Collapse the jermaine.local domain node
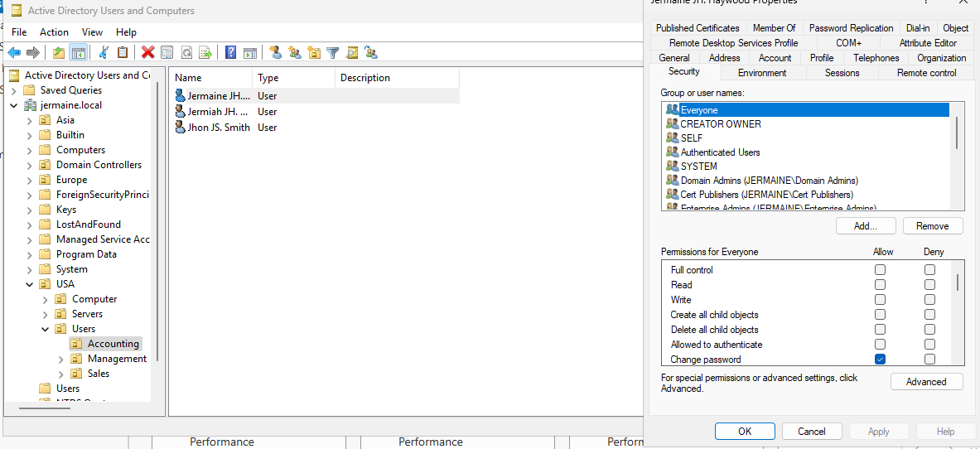 14,105
